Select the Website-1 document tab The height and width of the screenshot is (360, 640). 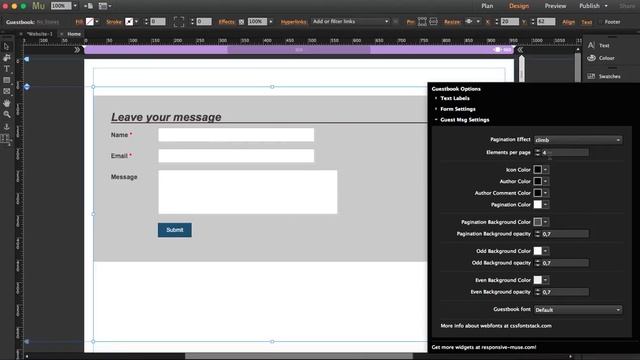(x=40, y=34)
